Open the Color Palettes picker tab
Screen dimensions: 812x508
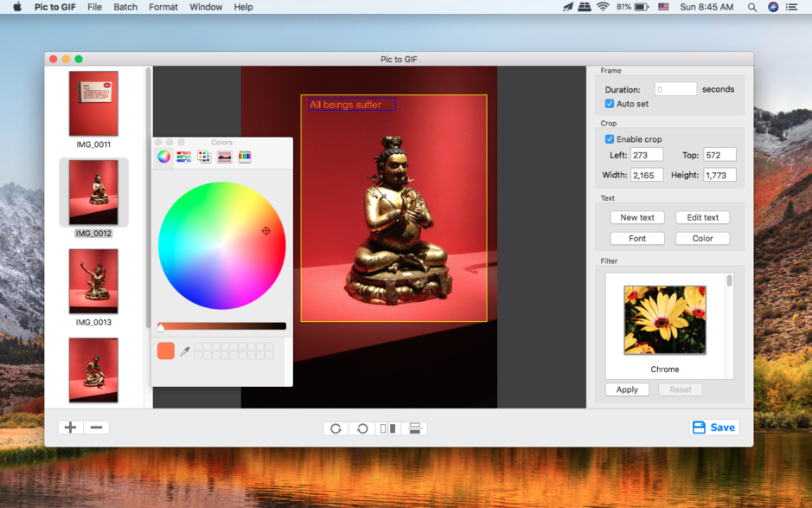[204, 157]
